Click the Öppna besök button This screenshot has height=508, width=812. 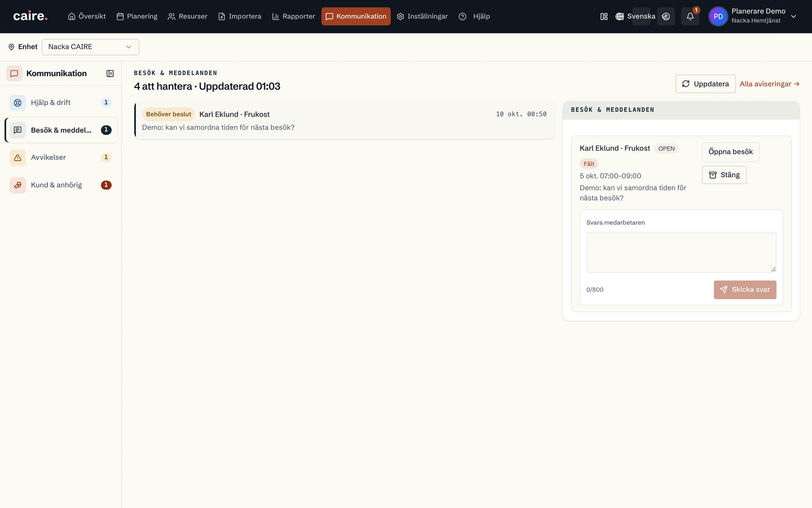click(731, 152)
